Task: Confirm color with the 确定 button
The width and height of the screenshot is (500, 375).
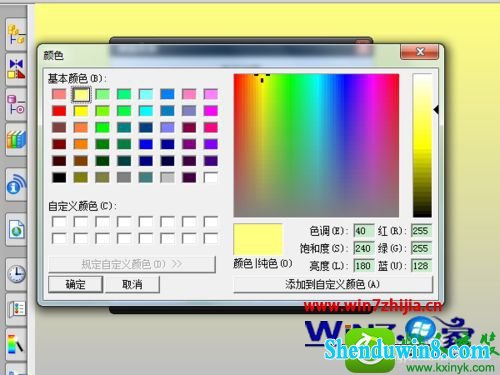Action: (x=75, y=284)
